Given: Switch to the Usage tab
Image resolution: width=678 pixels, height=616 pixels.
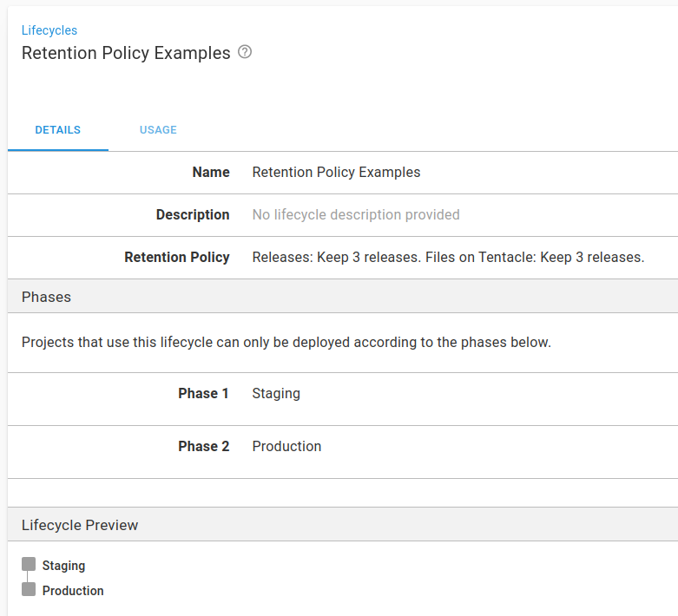Looking at the screenshot, I should [158, 129].
